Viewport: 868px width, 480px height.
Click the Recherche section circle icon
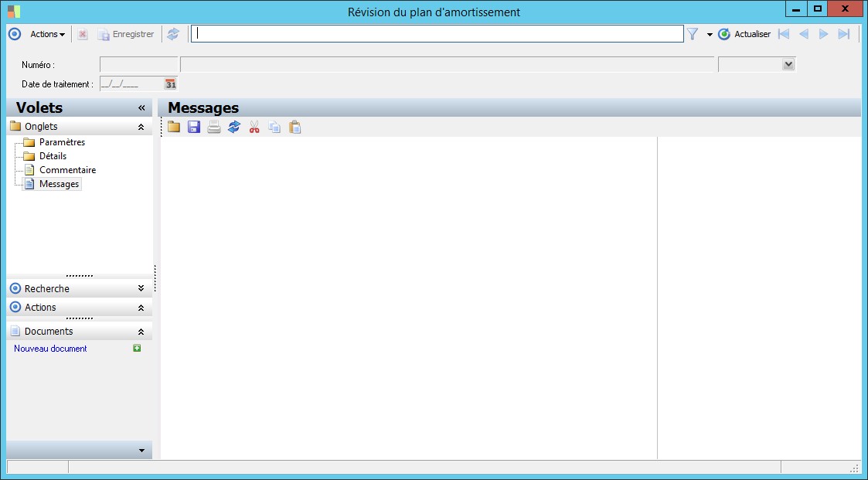tap(15, 288)
